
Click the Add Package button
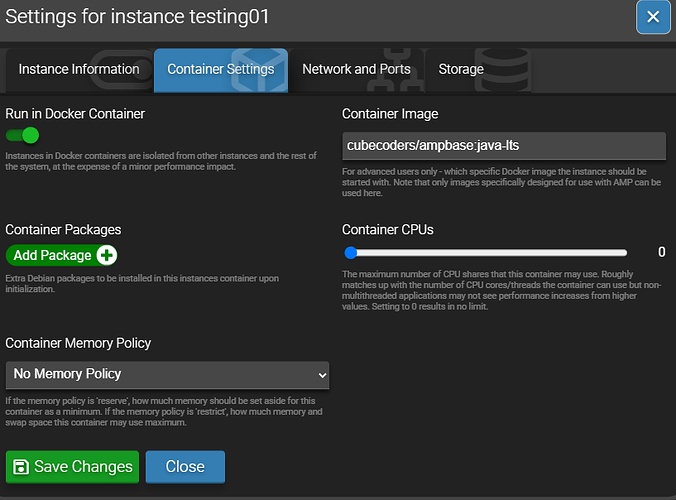(53, 256)
